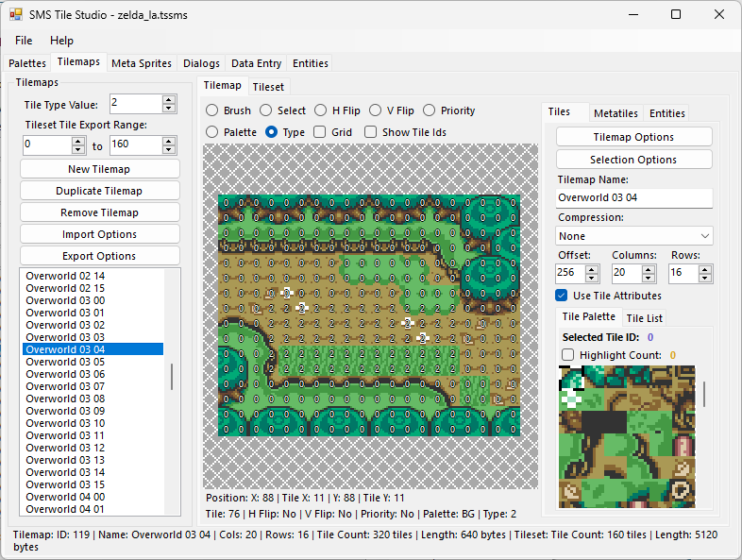Click the Tile Type Value field
Screen dimensions: 742x560
(x=136, y=104)
